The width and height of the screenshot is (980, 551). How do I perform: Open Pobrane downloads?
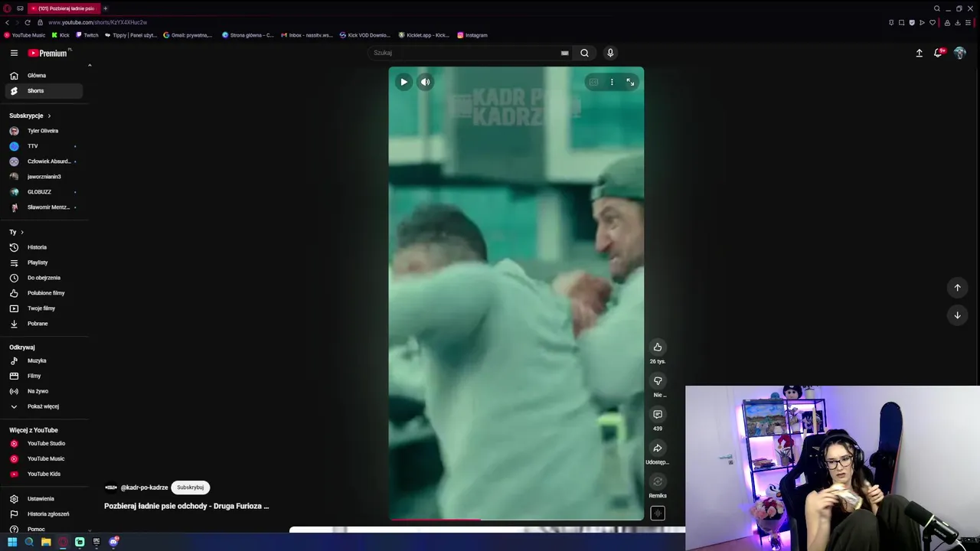pyautogui.click(x=44, y=324)
